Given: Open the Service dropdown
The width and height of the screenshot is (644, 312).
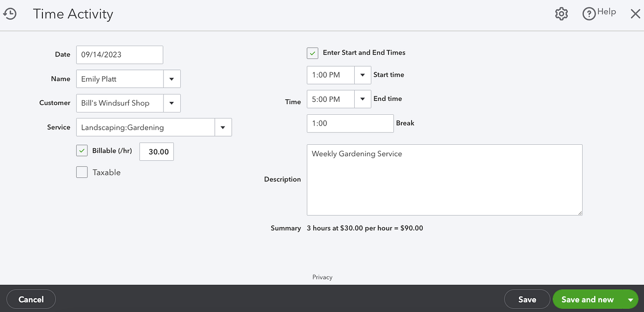Looking at the screenshot, I should [x=223, y=127].
